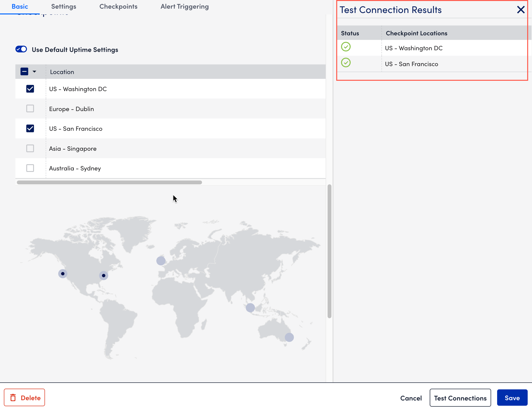Toggle Use Default Uptime Settings switch
532x411 pixels.
coord(21,49)
